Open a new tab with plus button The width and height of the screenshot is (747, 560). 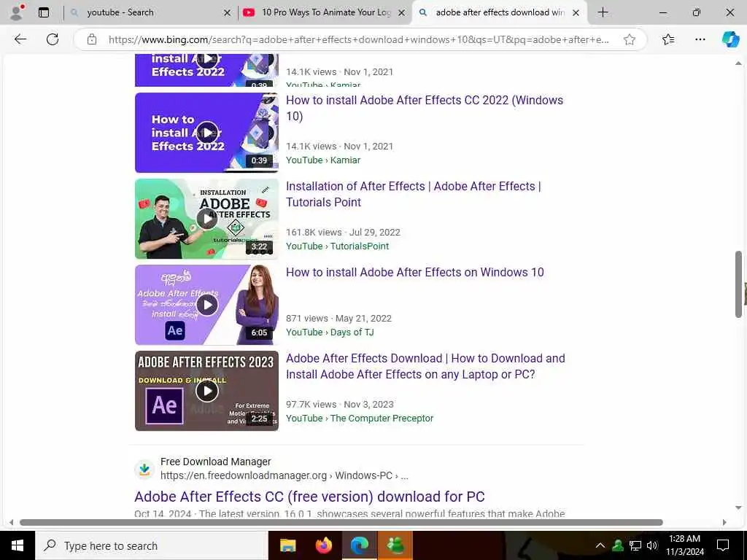tap(603, 12)
